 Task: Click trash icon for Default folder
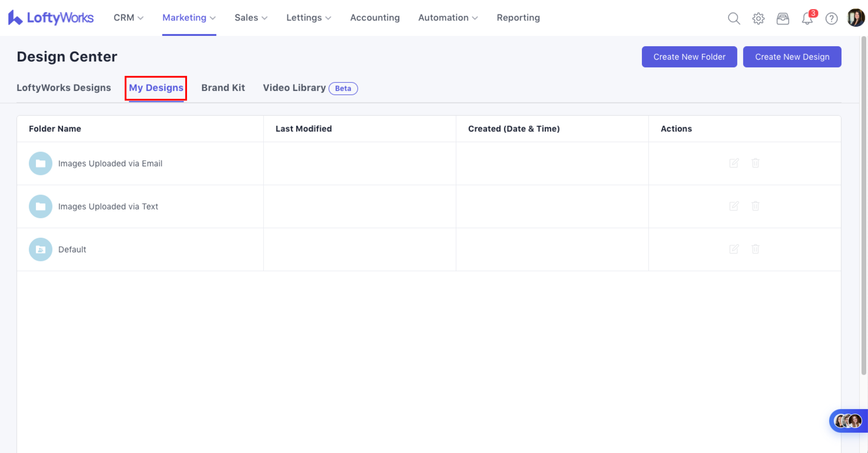pos(755,249)
